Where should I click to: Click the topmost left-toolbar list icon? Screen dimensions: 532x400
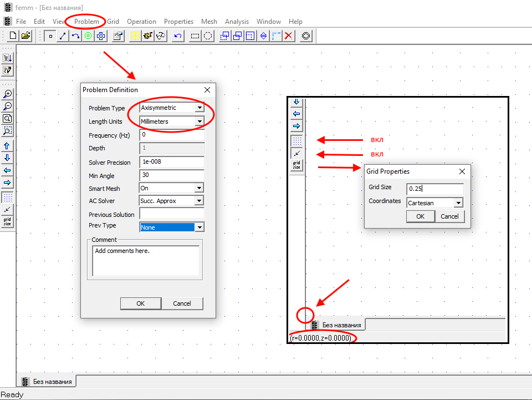coord(7,58)
